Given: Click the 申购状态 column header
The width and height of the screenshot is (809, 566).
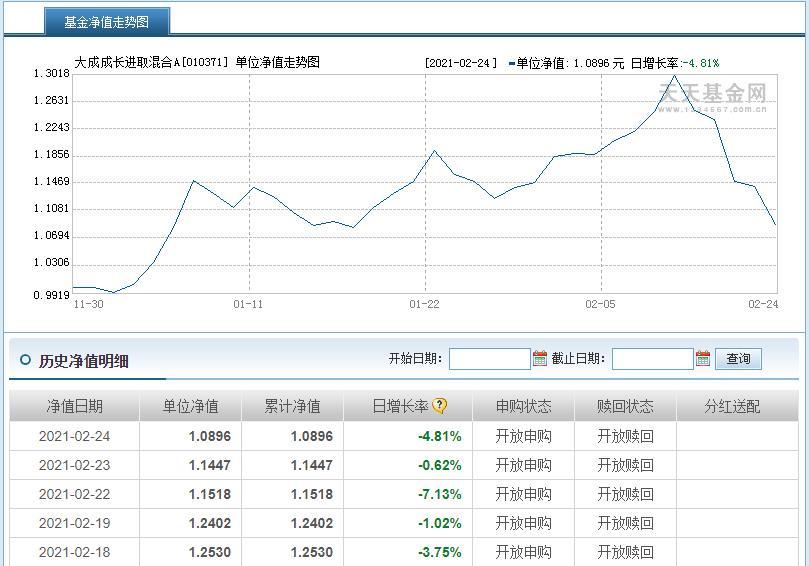Looking at the screenshot, I should pyautogui.click(x=523, y=406).
